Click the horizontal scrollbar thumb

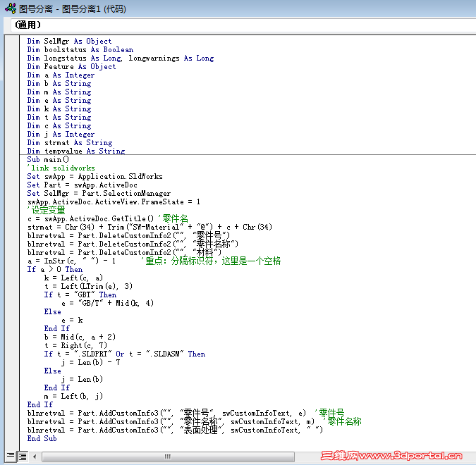[168, 457]
